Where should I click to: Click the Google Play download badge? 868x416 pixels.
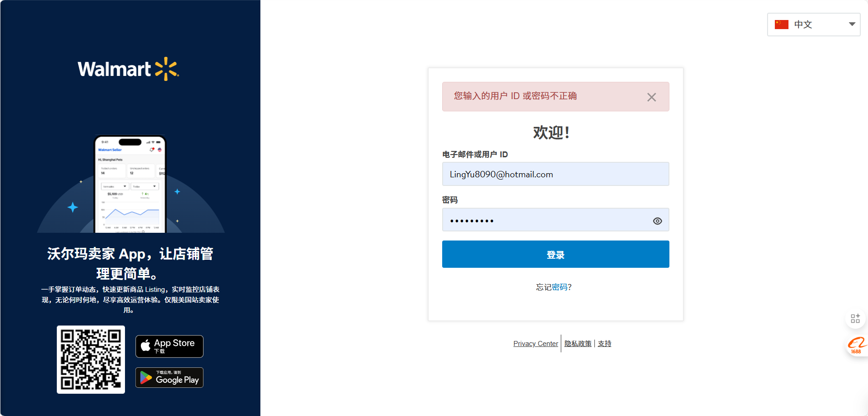(169, 378)
